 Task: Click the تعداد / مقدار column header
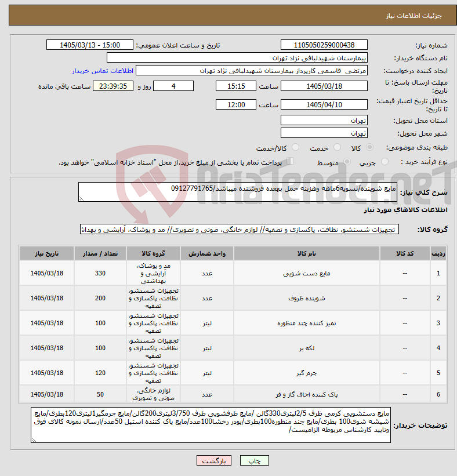tap(100, 253)
